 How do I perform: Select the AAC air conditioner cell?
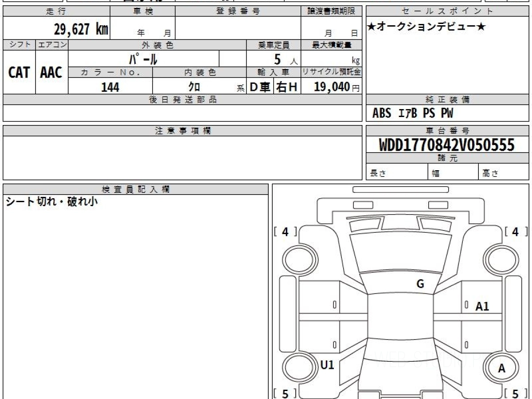[x=51, y=72]
